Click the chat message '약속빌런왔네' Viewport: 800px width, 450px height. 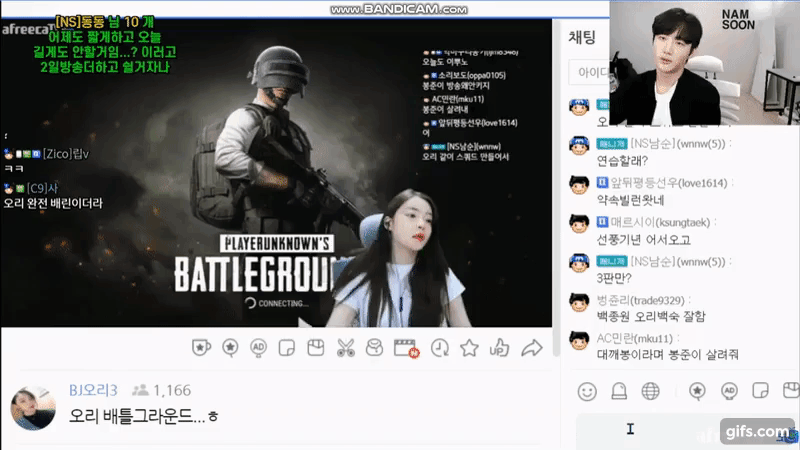tap(630, 201)
